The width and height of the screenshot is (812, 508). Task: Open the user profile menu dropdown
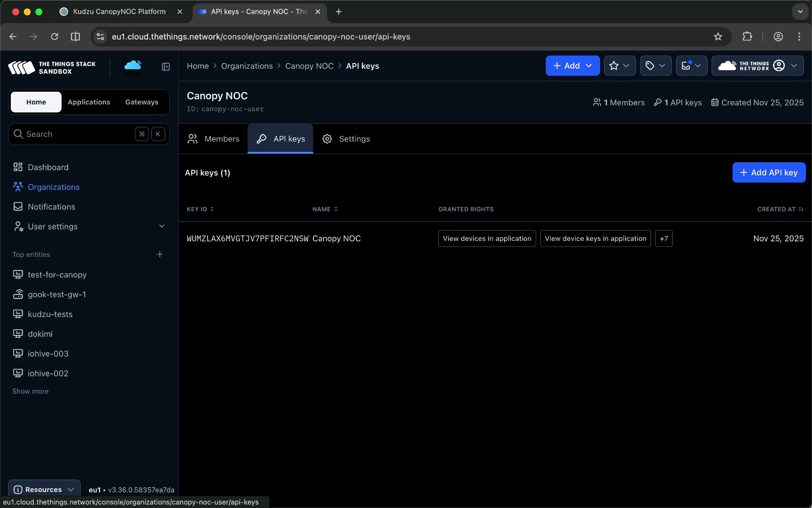pyautogui.click(x=757, y=66)
